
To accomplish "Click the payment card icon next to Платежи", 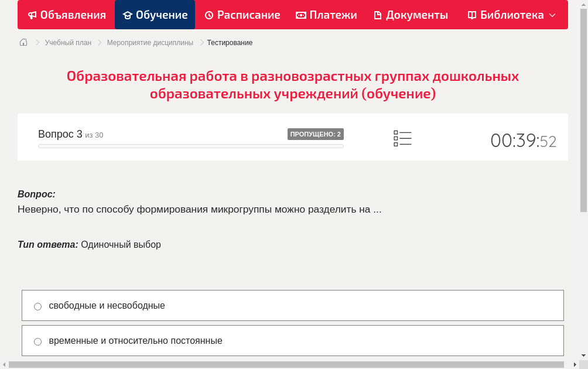I will click(300, 15).
